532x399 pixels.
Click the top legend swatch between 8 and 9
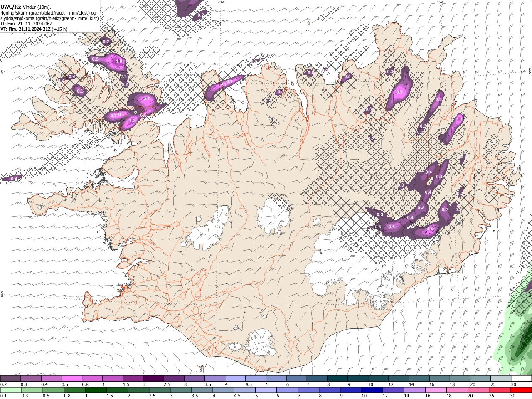pyautogui.click(x=337, y=379)
